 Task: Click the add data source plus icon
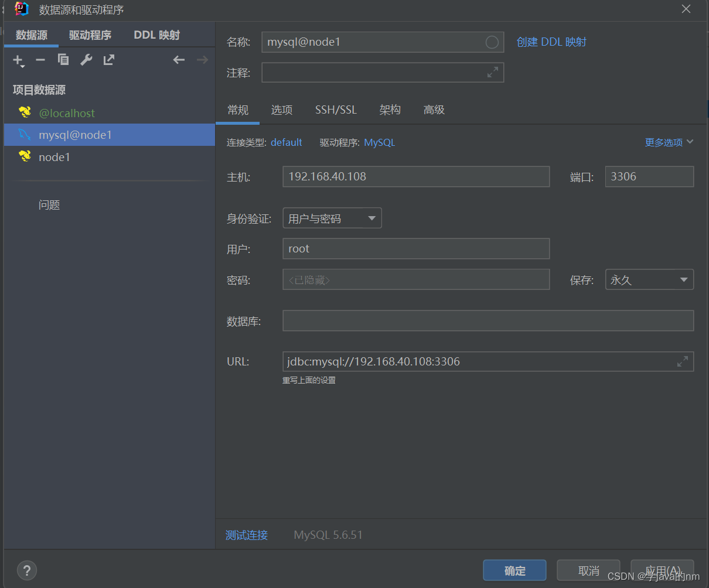pos(18,60)
